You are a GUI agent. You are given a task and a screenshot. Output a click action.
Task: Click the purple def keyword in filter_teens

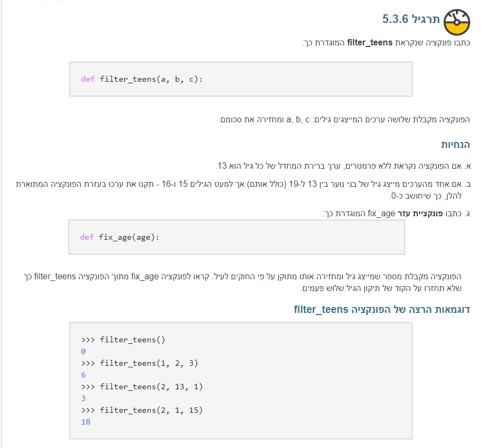click(88, 79)
